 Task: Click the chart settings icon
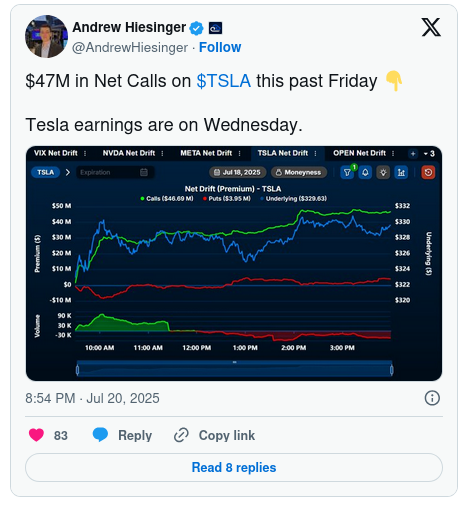[401, 172]
